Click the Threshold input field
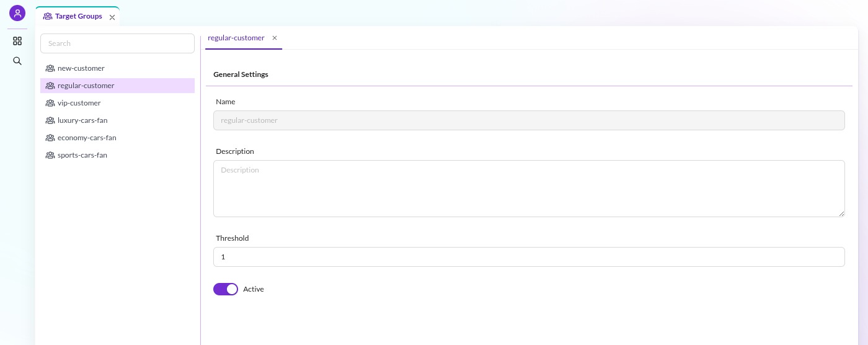The height and width of the screenshot is (345, 868). point(529,257)
